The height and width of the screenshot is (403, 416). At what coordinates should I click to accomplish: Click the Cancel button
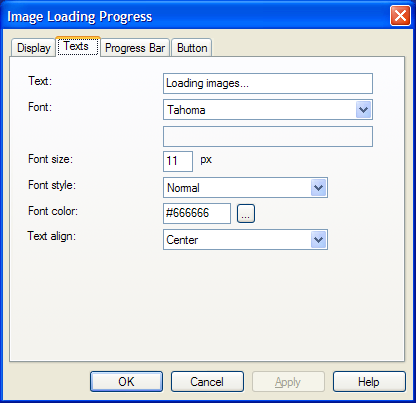click(207, 382)
